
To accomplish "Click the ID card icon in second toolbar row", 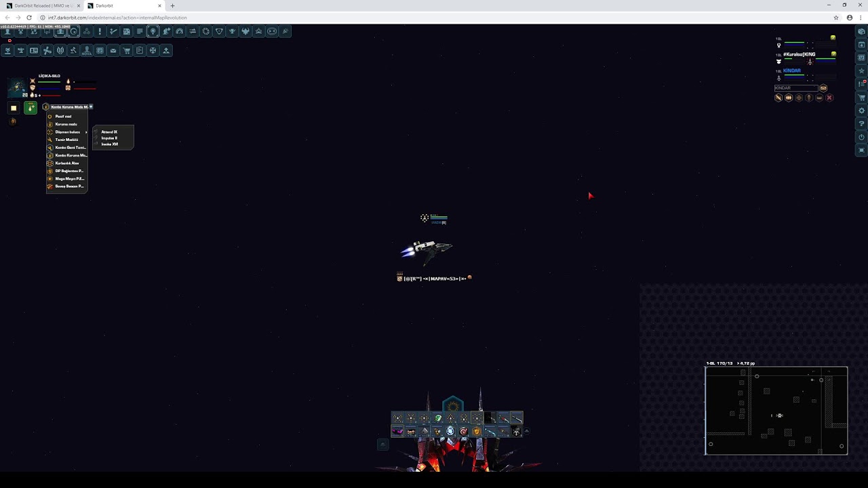I will (34, 50).
